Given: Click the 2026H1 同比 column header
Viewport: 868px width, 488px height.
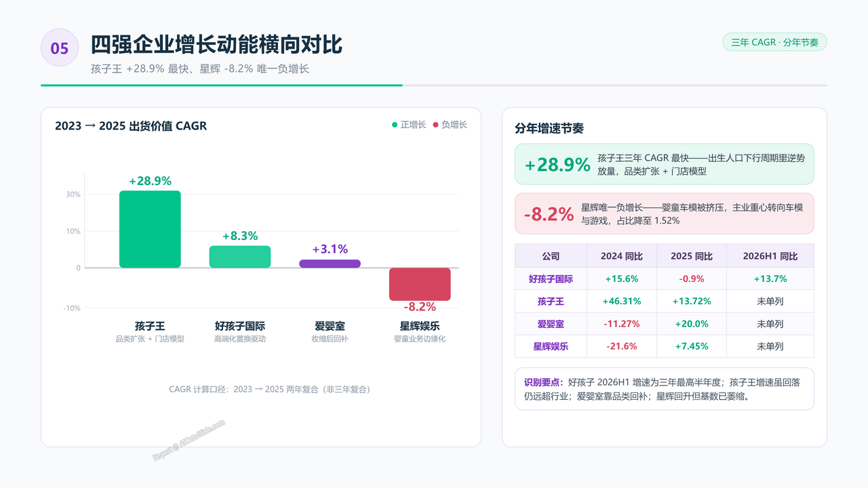Looking at the screenshot, I should coord(770,256).
